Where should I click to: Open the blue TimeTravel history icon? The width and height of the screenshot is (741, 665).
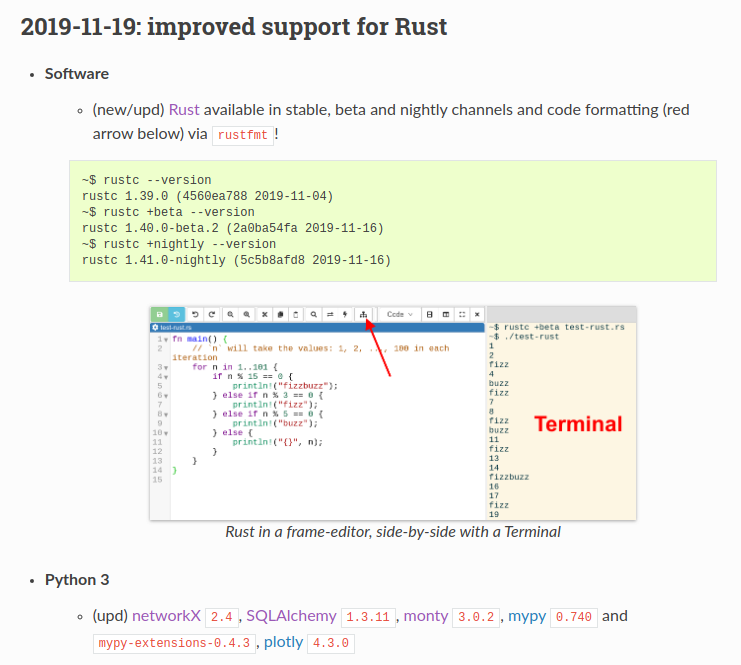176,314
